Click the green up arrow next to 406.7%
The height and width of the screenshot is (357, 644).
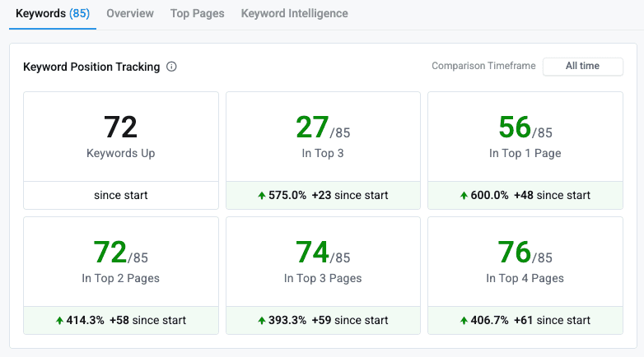[x=465, y=320]
